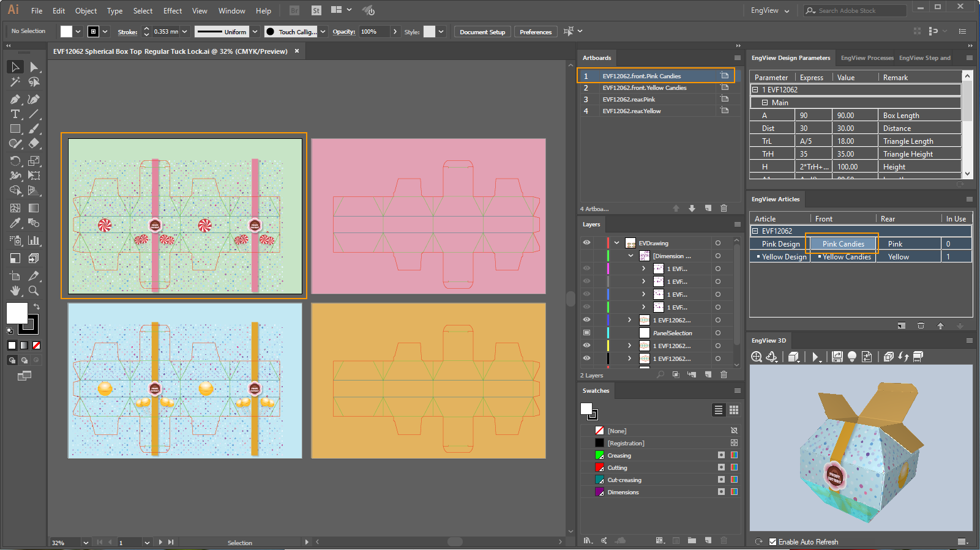Select the Hand tool
Screen dimensions: 980x550
tap(15, 291)
